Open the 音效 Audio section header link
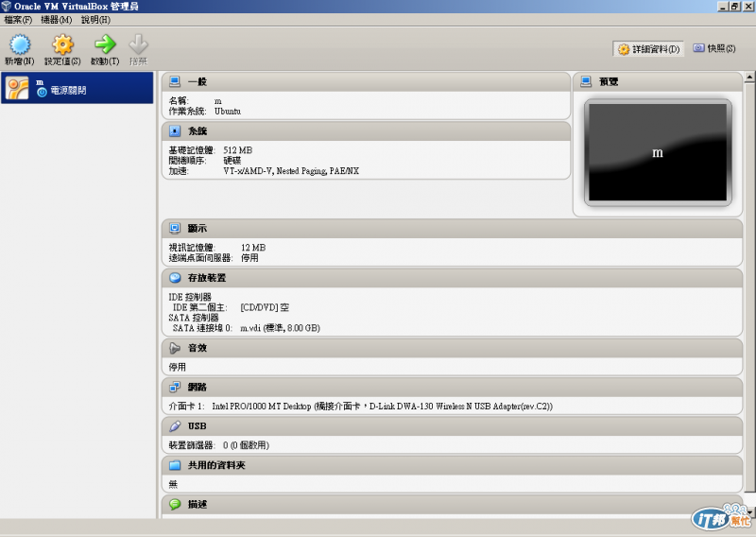Screen dimensions: 756x537 coord(198,347)
